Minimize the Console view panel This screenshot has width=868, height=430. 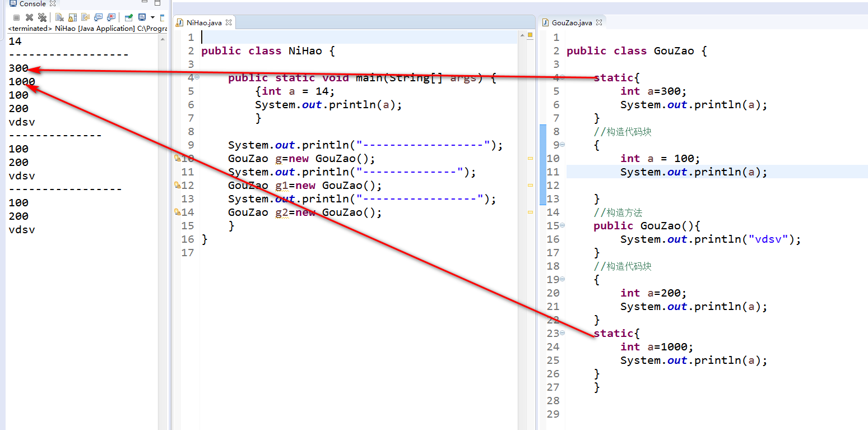[x=145, y=3]
